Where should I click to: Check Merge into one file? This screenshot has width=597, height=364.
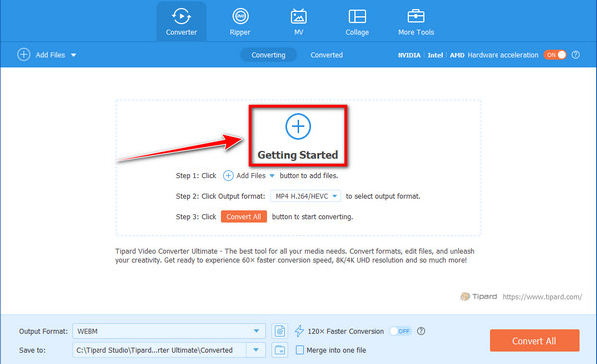(300, 350)
